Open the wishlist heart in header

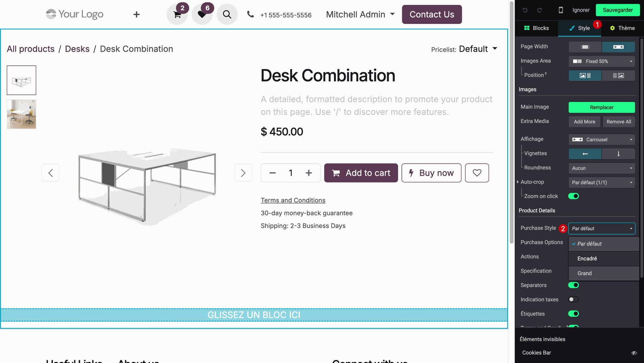[x=202, y=15]
